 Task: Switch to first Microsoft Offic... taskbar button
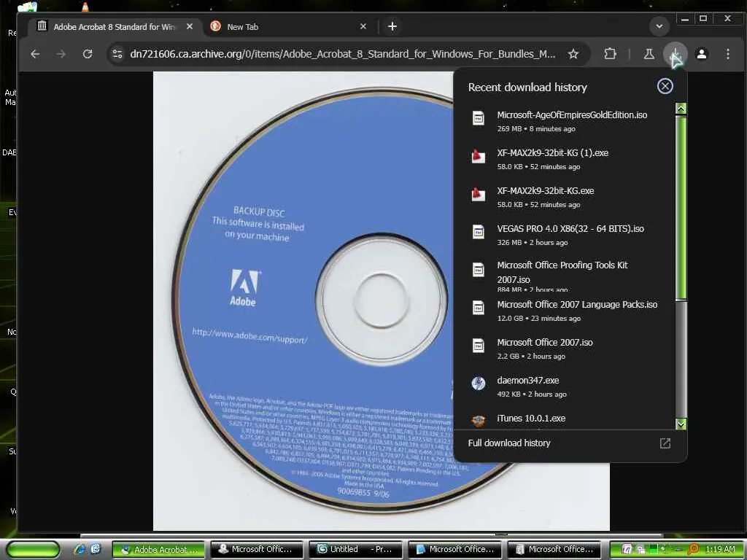coord(258,550)
